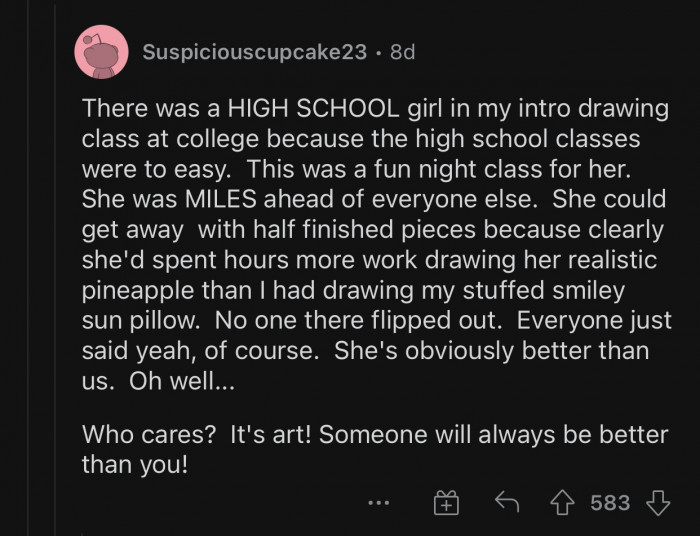Click the outer thread line at far left

click(x=28, y=300)
